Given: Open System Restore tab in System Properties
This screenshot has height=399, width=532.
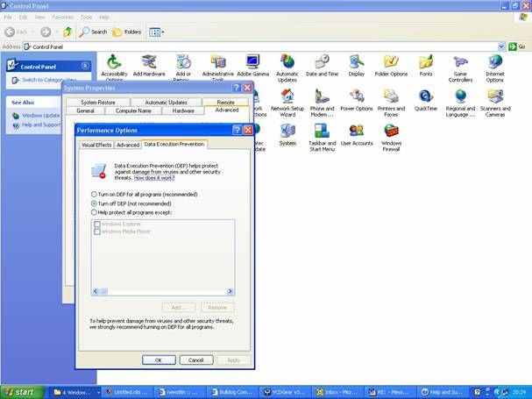Looking at the screenshot, I should tap(97, 103).
